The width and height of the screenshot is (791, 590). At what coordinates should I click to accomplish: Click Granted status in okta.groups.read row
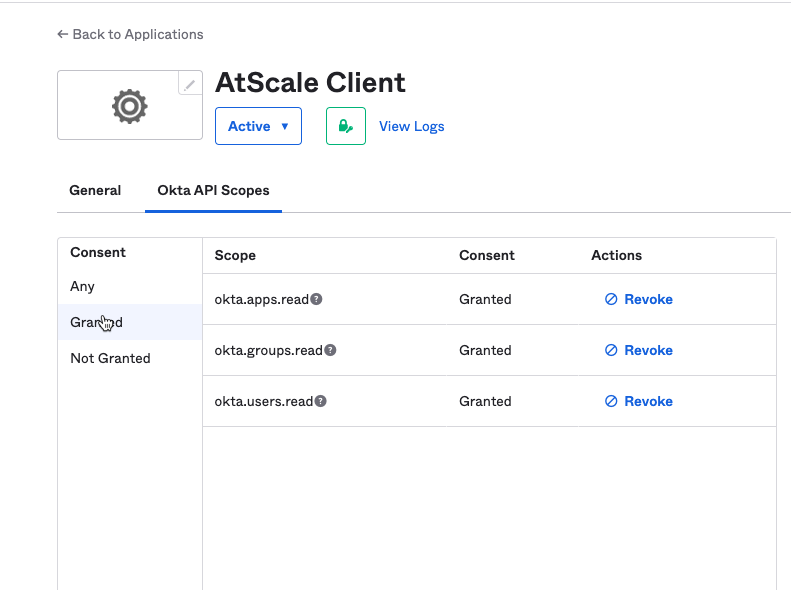click(x=485, y=350)
